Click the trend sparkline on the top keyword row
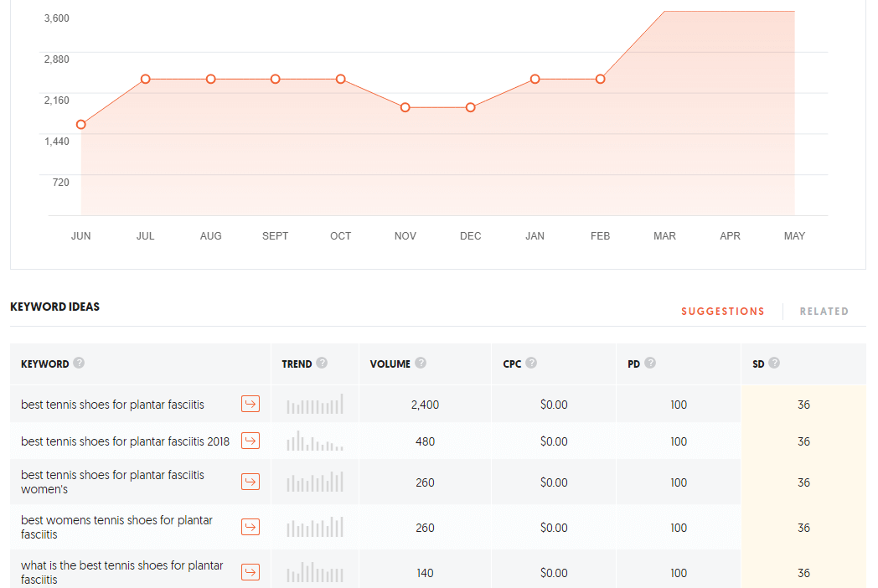The width and height of the screenshot is (878, 588). tap(314, 404)
